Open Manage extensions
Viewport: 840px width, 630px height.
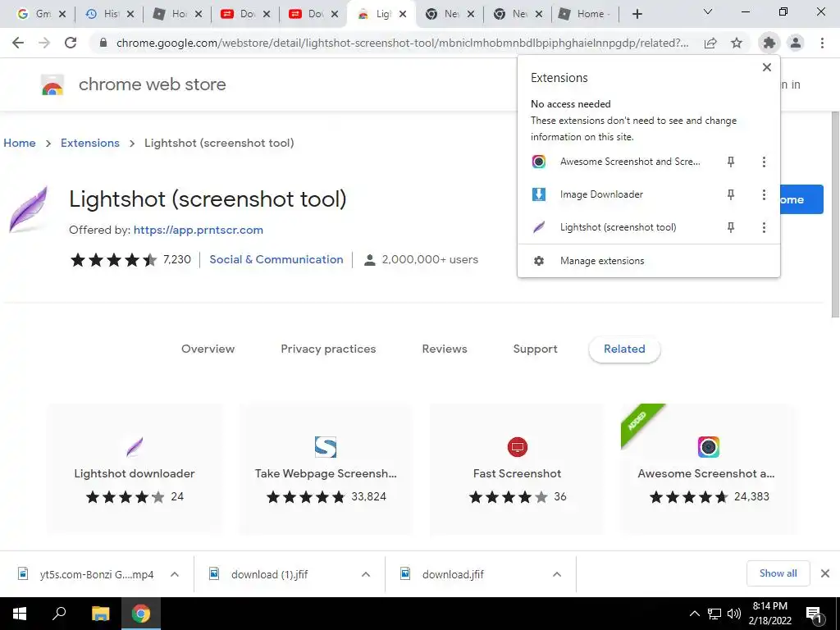pyautogui.click(x=649, y=261)
